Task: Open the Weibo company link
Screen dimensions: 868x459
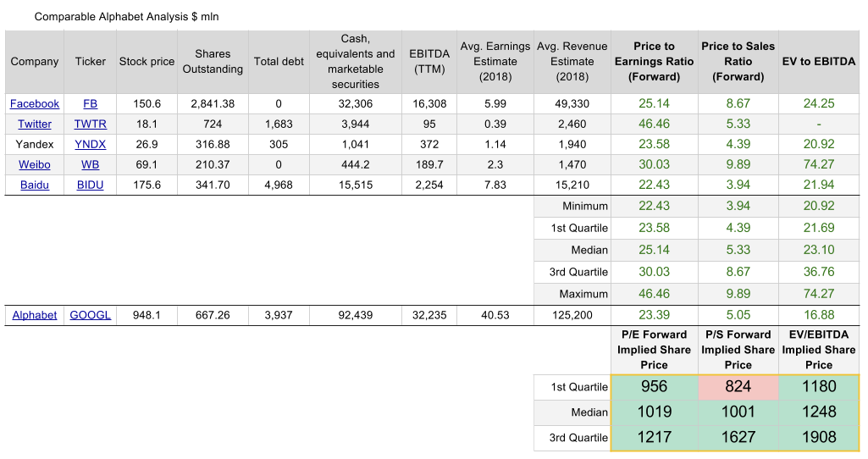Action: click(x=35, y=165)
